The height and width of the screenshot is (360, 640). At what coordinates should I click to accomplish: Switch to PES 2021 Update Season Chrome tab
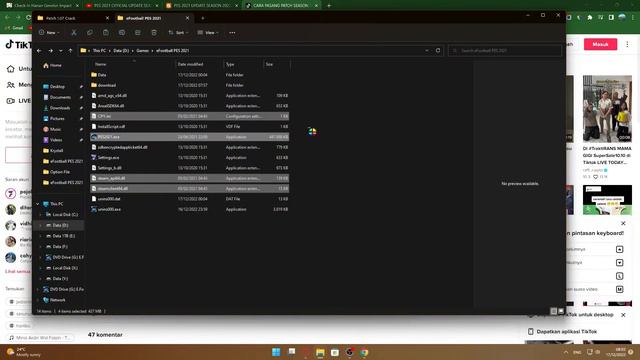coord(202,6)
